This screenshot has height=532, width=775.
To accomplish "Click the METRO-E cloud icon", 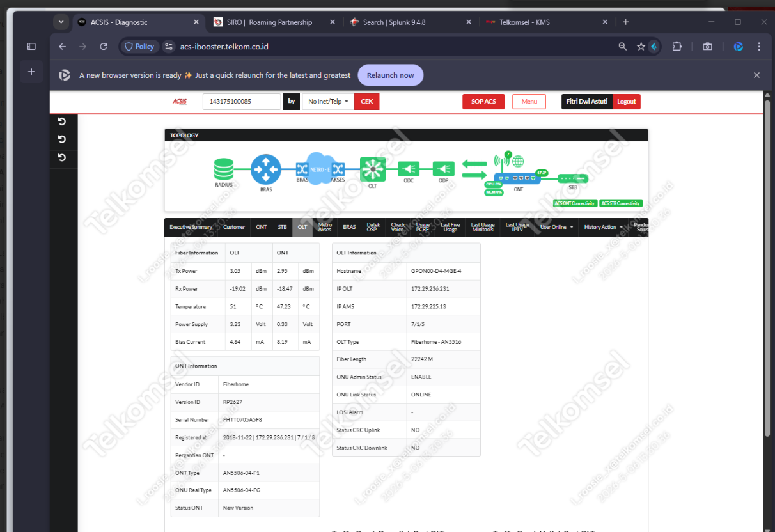I will (x=320, y=169).
